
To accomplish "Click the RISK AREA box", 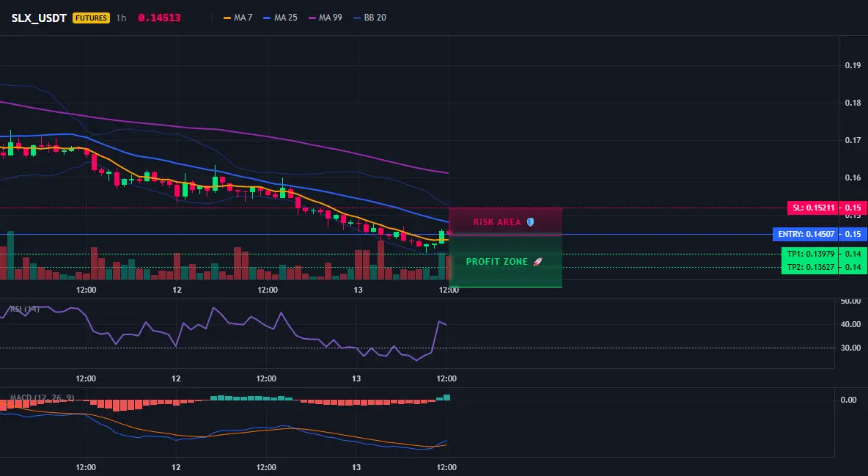I will tap(505, 221).
